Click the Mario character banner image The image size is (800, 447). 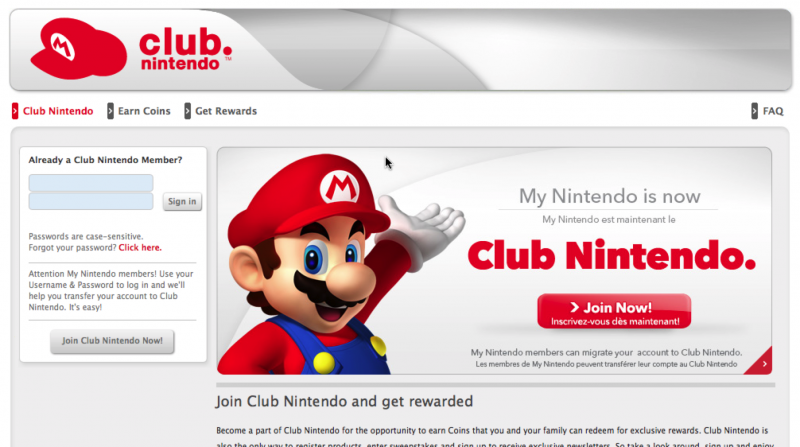[342, 264]
